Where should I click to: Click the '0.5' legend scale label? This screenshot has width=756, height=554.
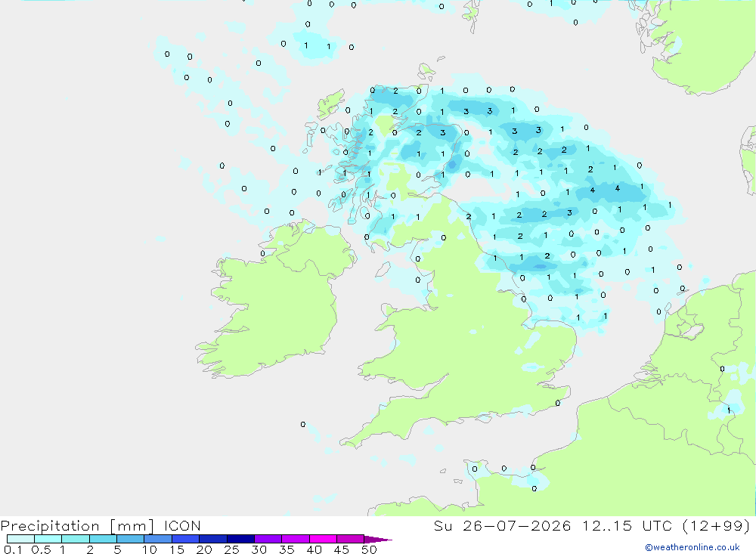click(x=41, y=549)
